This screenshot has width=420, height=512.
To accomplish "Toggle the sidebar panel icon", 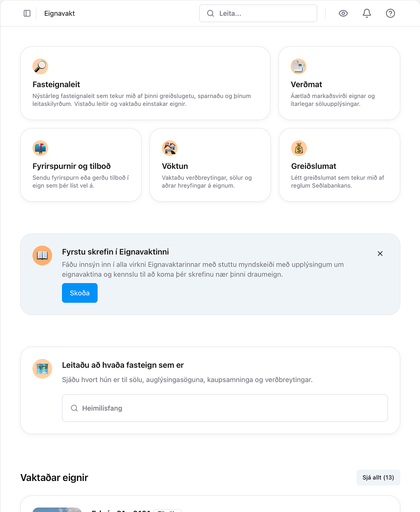I will [x=27, y=13].
